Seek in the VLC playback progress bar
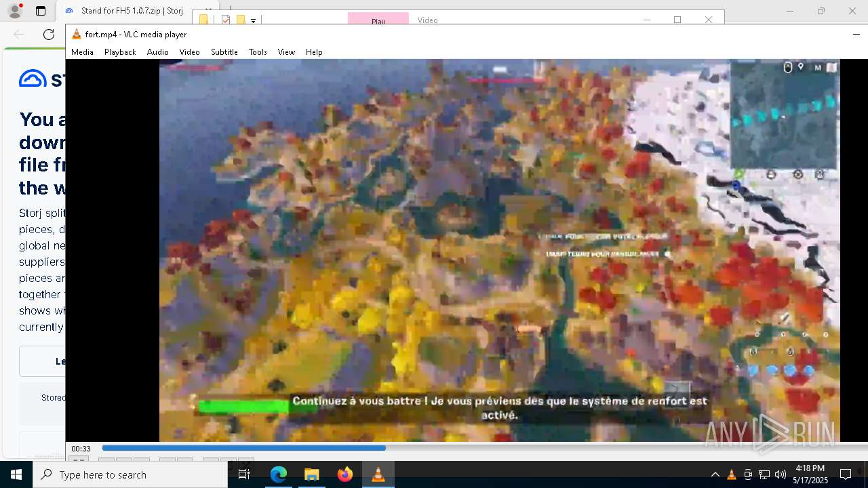 (x=484, y=448)
